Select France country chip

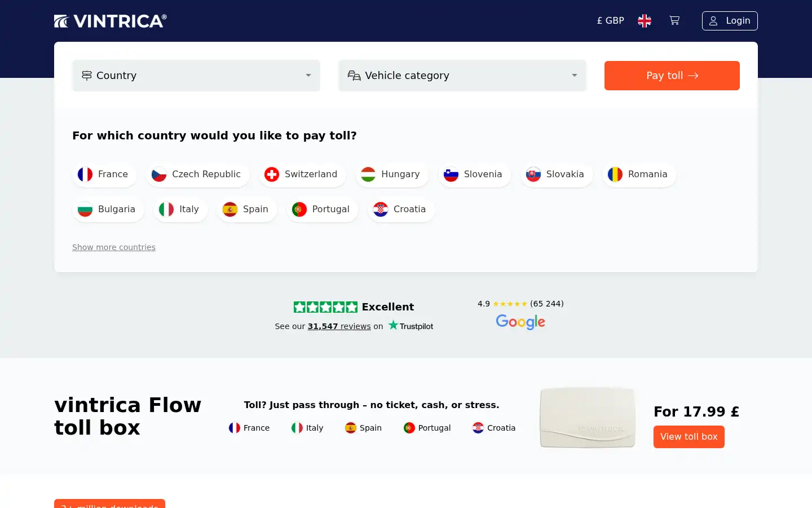coord(104,174)
